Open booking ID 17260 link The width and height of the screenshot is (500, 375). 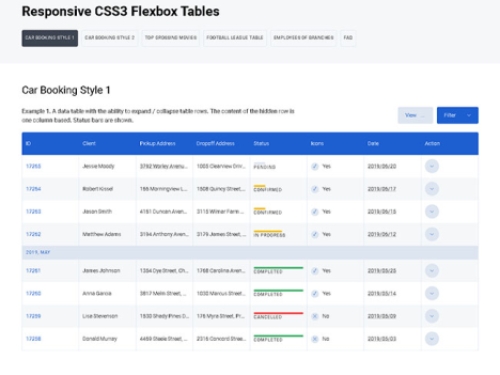tap(33, 293)
